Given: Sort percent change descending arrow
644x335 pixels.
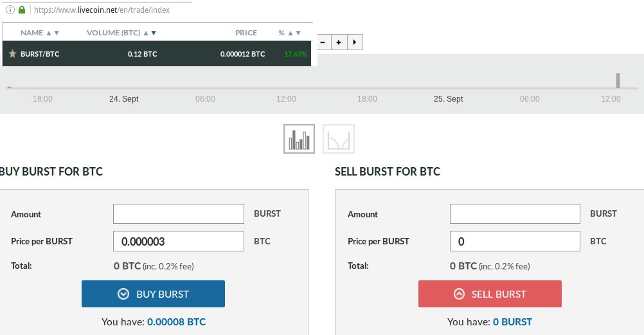Looking at the screenshot, I should pos(298,33).
